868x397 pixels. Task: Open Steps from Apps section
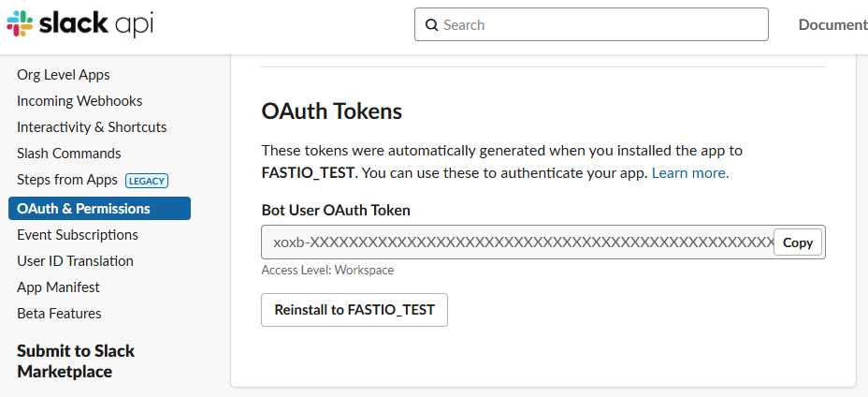[x=67, y=180]
